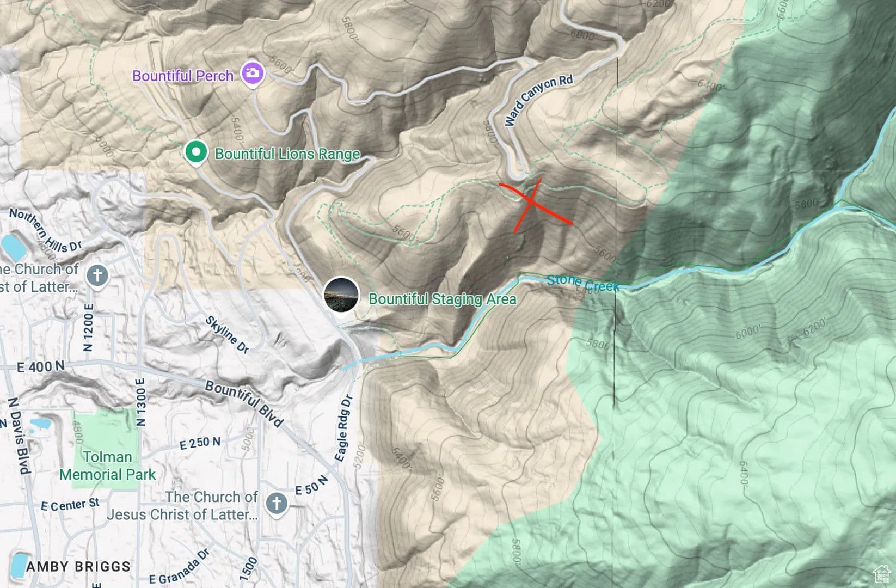Open the Bountiful Lions Range label

point(287,154)
